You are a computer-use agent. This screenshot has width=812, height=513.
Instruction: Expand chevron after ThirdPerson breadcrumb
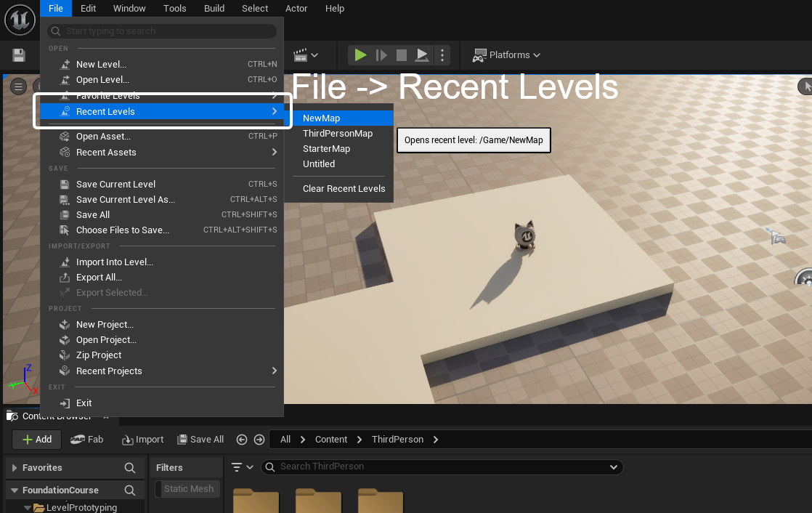(436, 440)
